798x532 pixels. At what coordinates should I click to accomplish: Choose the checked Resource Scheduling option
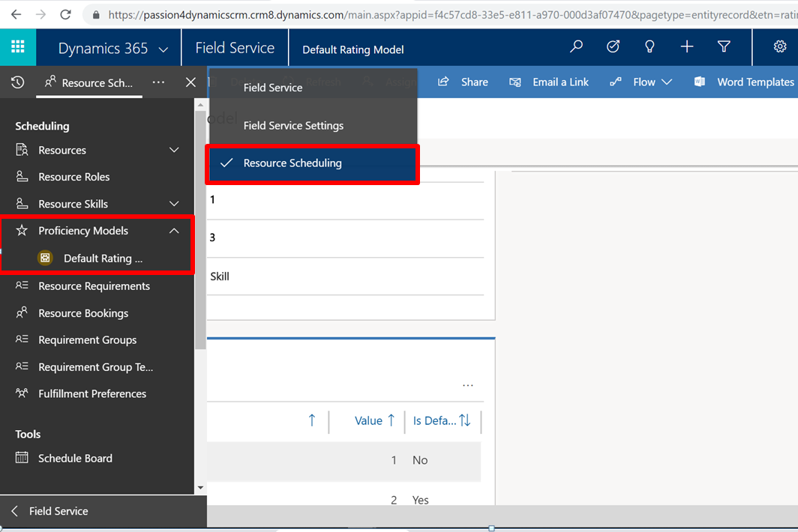(x=292, y=163)
